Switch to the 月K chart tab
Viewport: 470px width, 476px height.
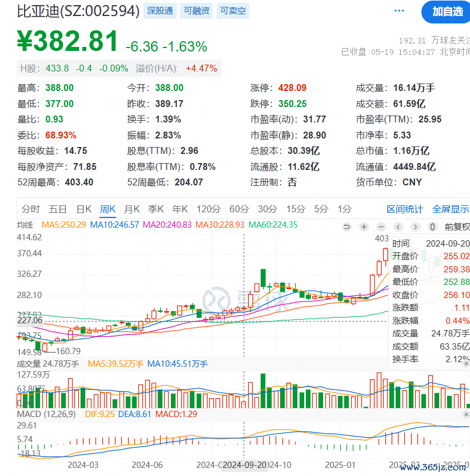[132, 209]
